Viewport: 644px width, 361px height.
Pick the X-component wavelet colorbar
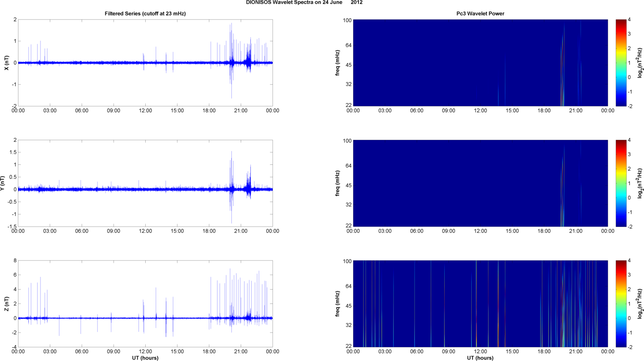pos(621,63)
